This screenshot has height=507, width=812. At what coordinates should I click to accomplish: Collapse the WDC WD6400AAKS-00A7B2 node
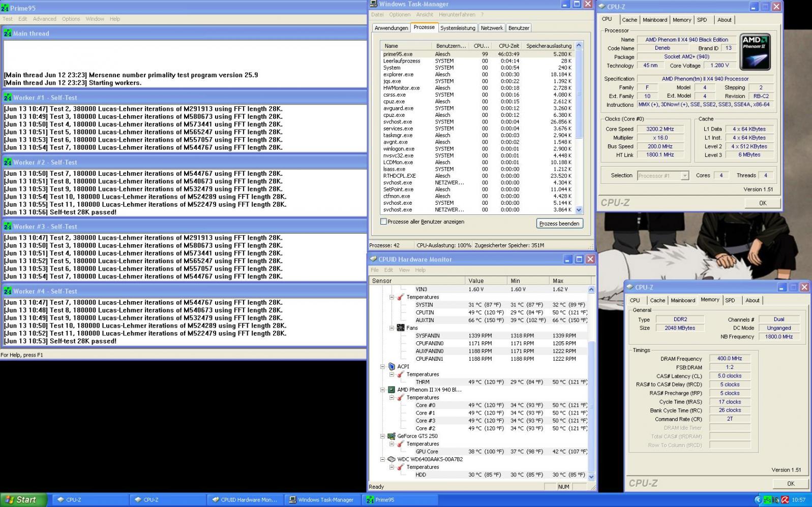click(x=382, y=459)
